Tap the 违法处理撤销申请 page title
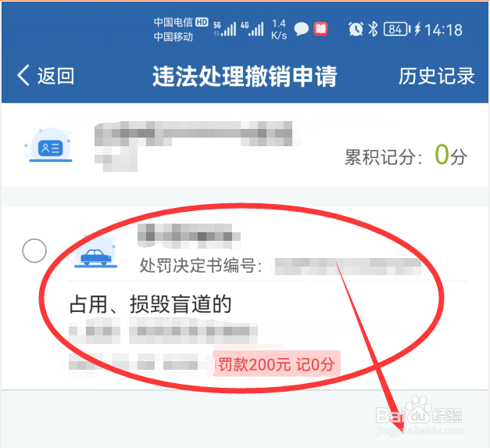The image size is (490, 448). 245,76
